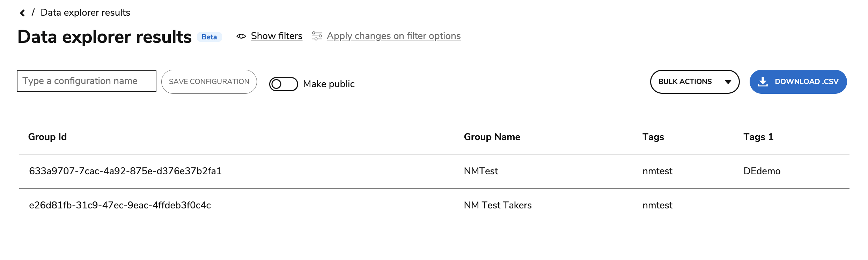The image size is (868, 260).
Task: Click the eye icon beside Show filters
Action: click(x=241, y=36)
